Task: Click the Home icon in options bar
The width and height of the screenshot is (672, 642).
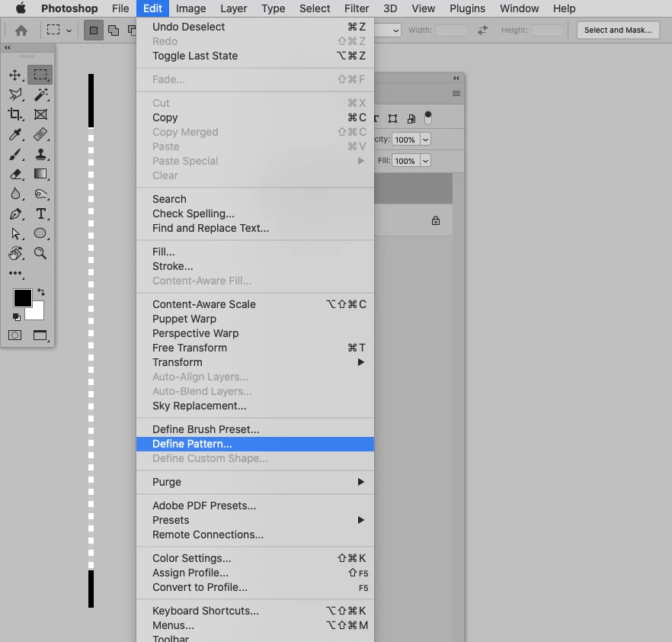Action: [x=21, y=30]
